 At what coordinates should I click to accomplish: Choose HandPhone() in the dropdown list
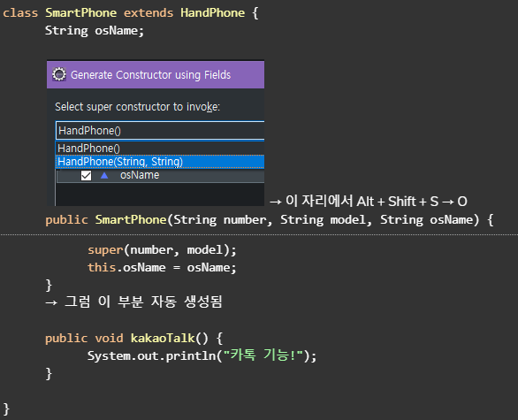point(160,148)
